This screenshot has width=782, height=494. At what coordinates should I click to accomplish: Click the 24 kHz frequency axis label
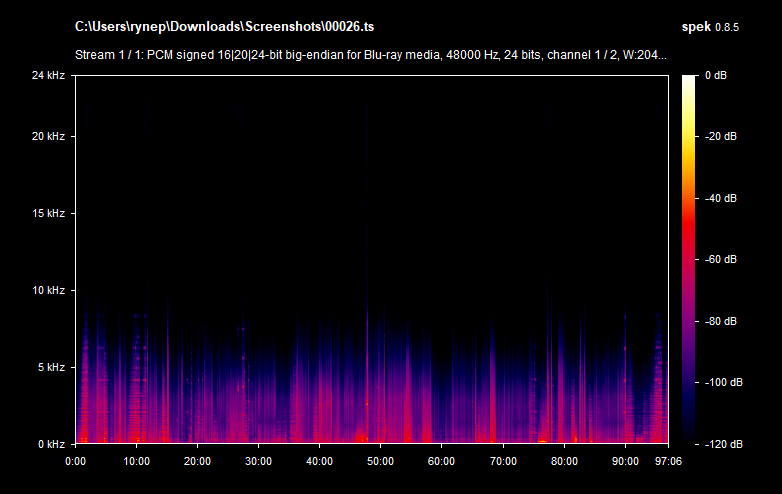[48, 76]
